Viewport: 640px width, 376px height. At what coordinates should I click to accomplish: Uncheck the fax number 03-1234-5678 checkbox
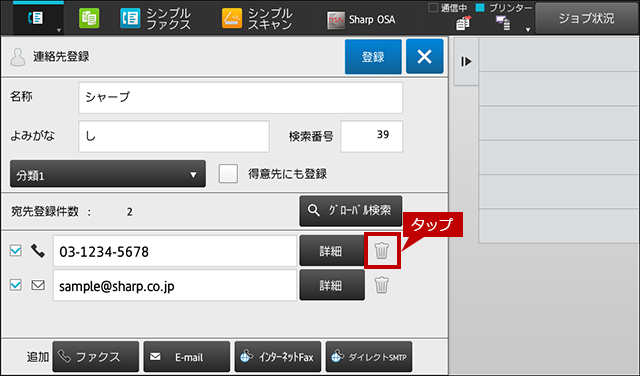[x=16, y=250]
